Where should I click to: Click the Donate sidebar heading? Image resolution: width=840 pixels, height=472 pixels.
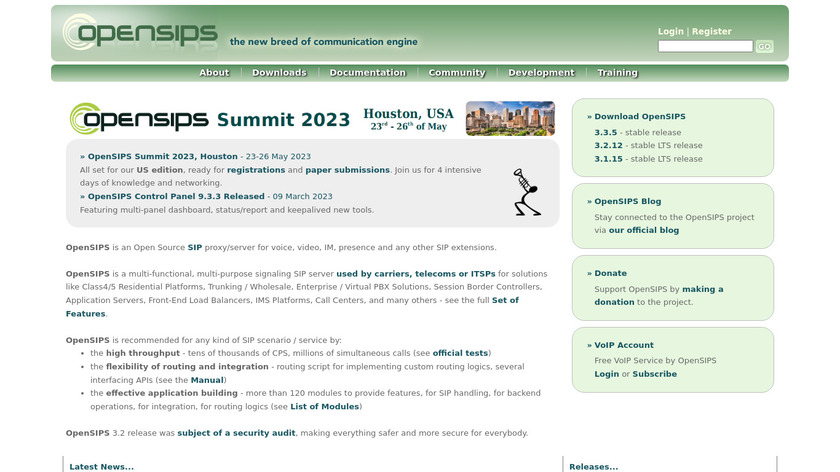click(610, 273)
